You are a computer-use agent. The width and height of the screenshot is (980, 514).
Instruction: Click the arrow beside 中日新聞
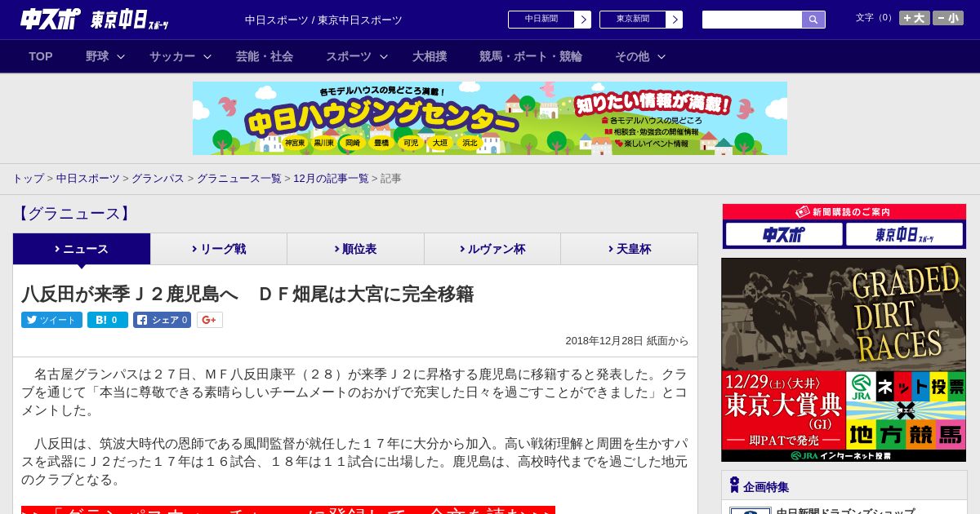click(583, 20)
